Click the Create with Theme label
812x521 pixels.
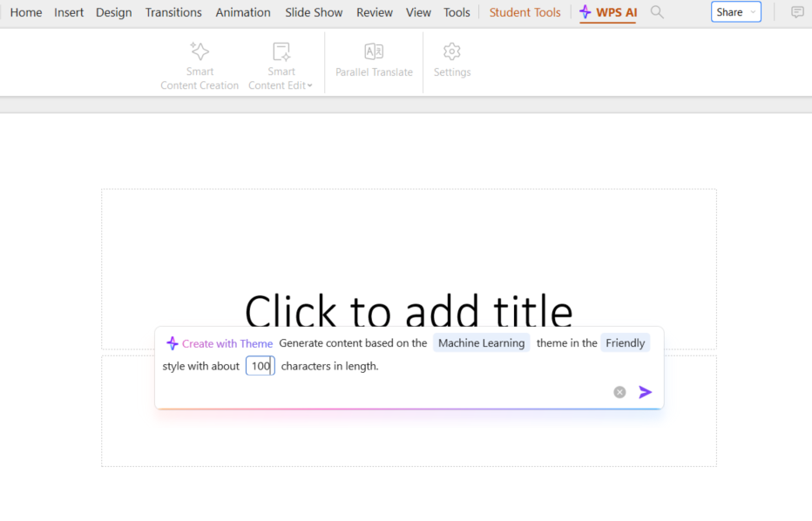tap(220, 343)
